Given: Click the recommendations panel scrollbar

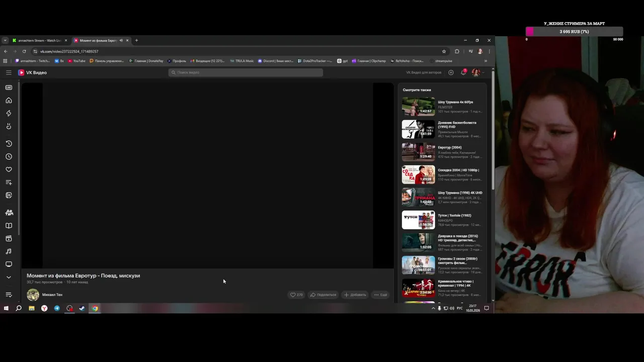Looking at the screenshot, I should tap(492, 131).
